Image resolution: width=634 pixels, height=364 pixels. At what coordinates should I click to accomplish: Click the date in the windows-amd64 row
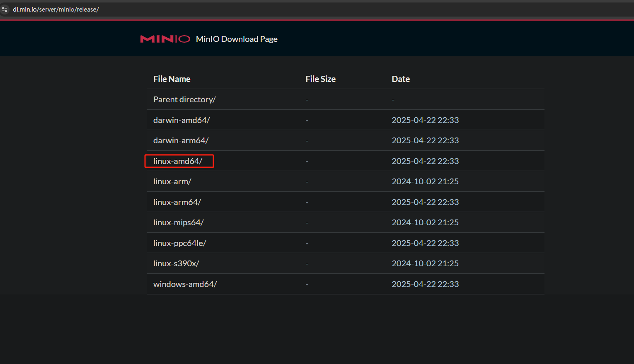click(425, 284)
